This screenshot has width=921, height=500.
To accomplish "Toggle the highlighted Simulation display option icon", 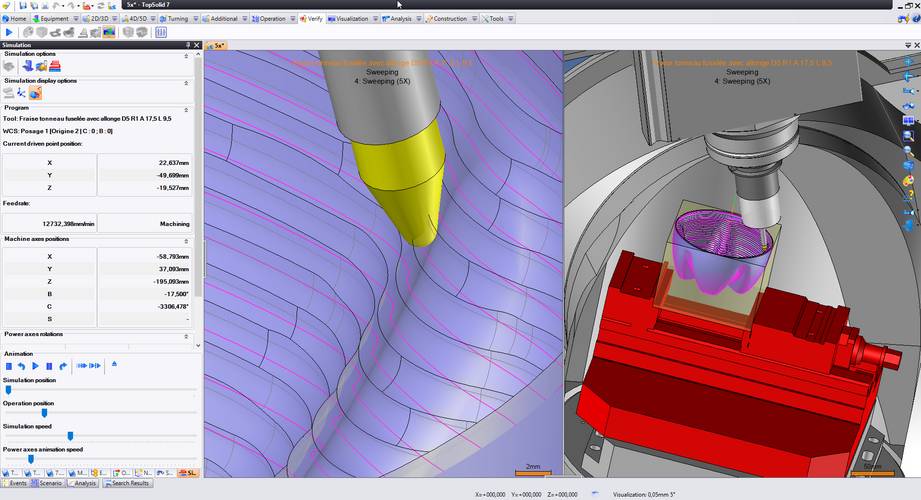I will click(x=35, y=93).
